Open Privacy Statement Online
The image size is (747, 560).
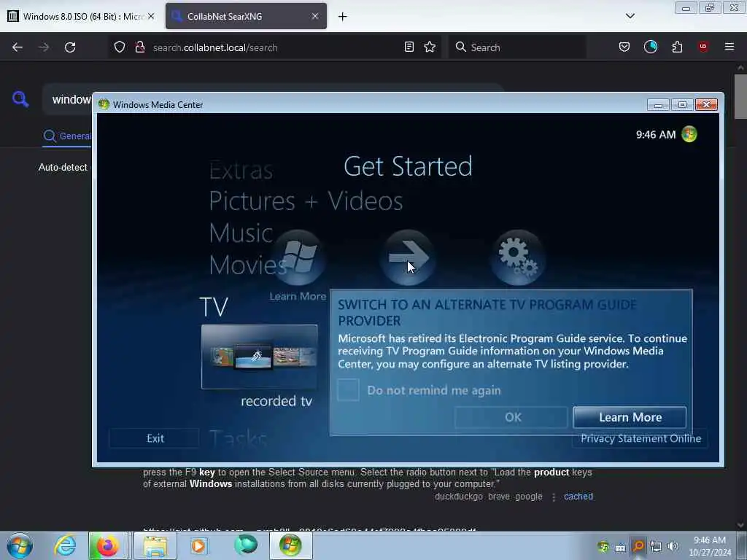640,438
